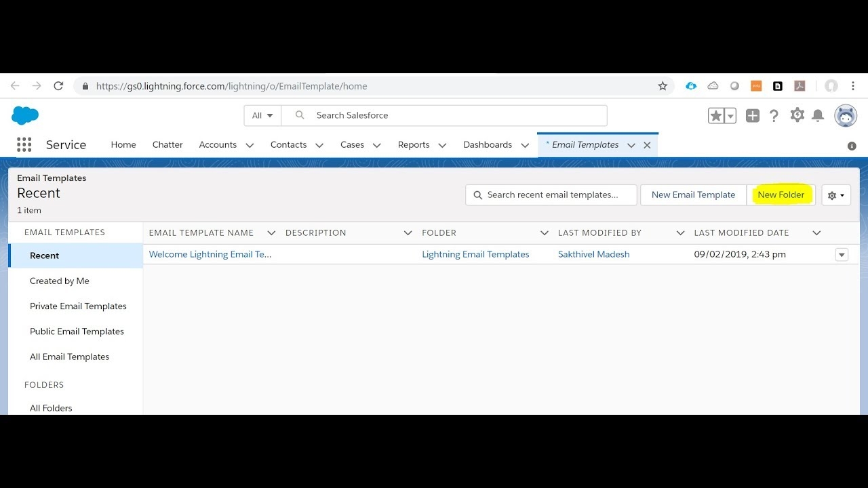Expand the Accounts nav dropdown
The height and width of the screenshot is (488, 868).
point(250,145)
